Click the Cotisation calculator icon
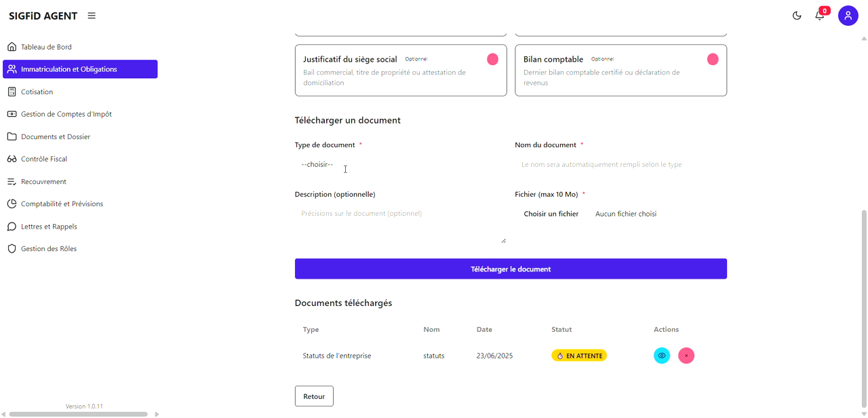The height and width of the screenshot is (418, 868). 12,92
